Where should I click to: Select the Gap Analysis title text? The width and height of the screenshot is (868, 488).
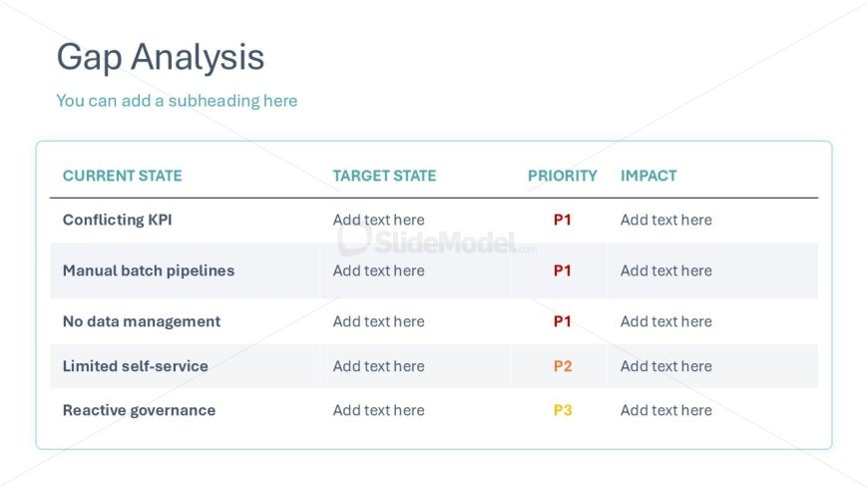click(161, 58)
